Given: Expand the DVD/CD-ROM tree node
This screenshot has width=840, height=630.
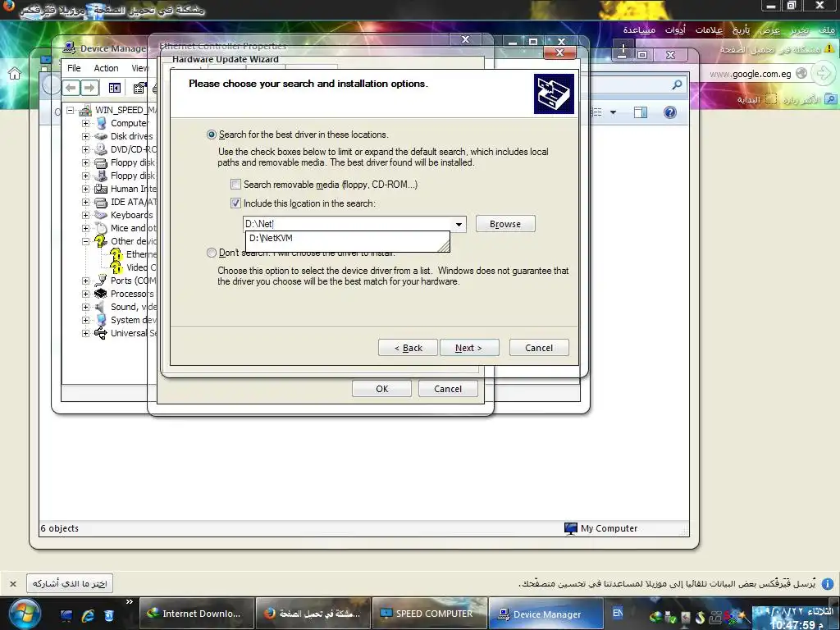Looking at the screenshot, I should 85,149.
